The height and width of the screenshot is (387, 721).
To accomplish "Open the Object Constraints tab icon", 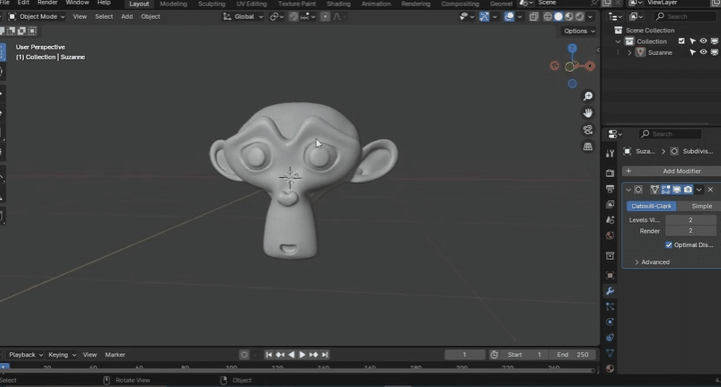I will (x=610, y=337).
